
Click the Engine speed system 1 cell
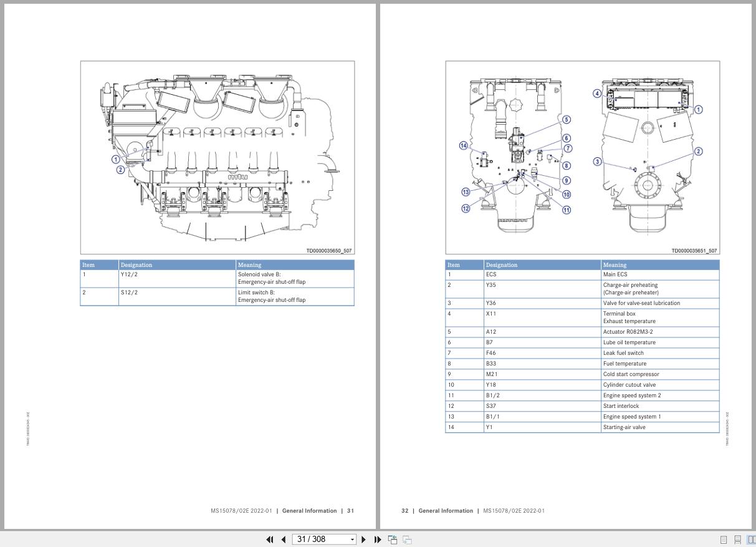660,417
